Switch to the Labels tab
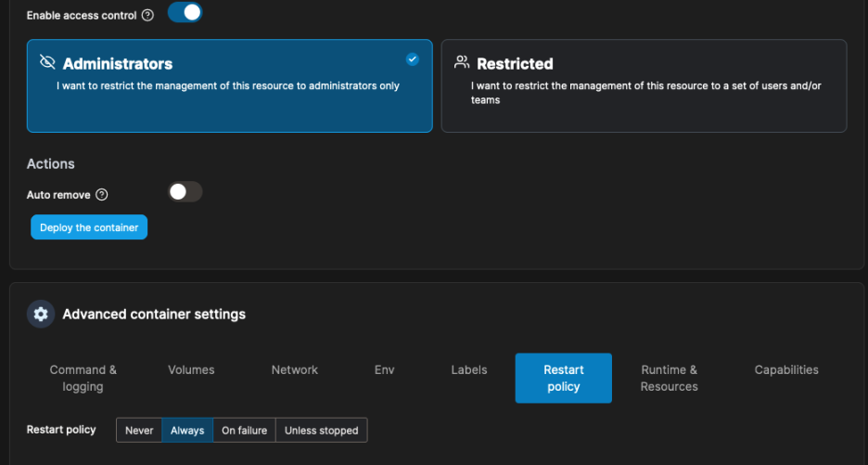Screen dimensions: 868x465 tap(469, 369)
